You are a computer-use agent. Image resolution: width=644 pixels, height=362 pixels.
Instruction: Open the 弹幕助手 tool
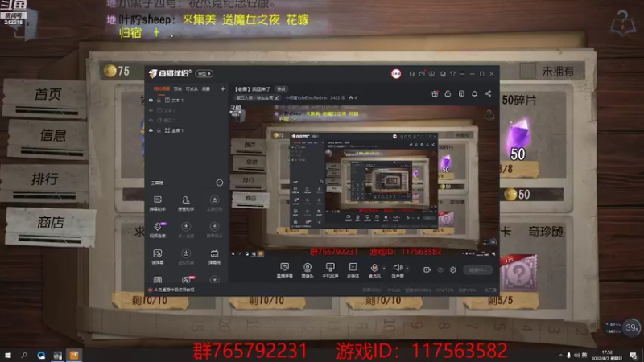pos(158,204)
